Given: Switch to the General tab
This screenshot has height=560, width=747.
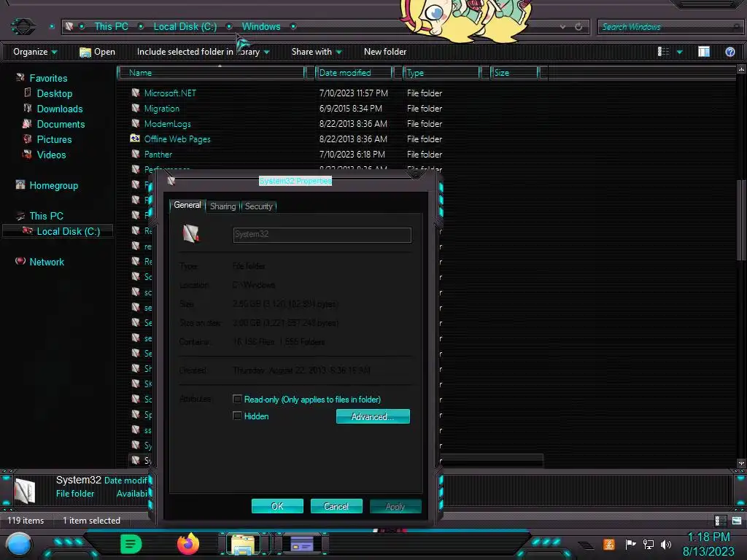Looking at the screenshot, I should pyautogui.click(x=187, y=205).
